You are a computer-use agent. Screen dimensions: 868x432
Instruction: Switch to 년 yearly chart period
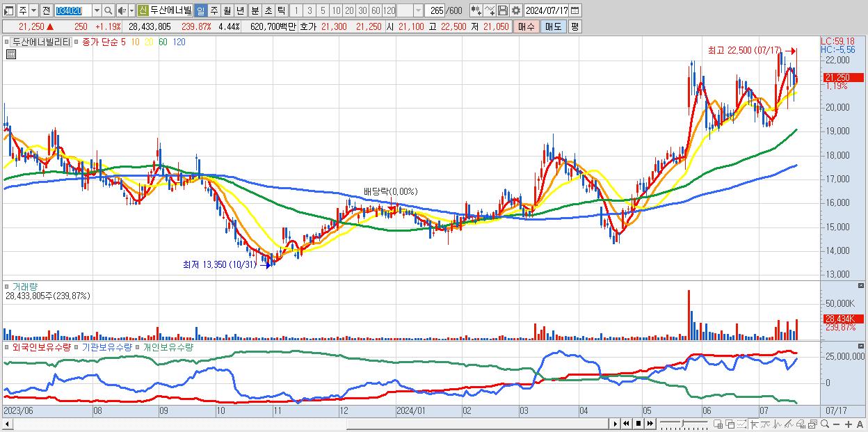point(240,10)
